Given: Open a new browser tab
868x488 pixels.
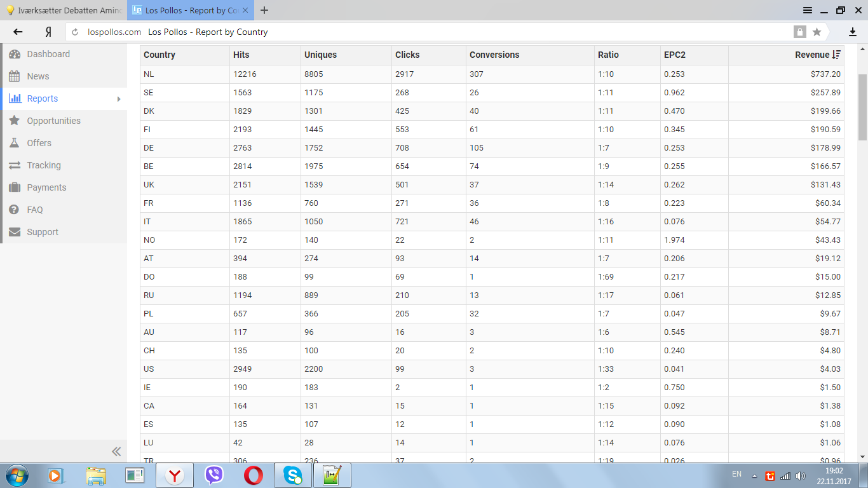Looking at the screenshot, I should pos(264,10).
